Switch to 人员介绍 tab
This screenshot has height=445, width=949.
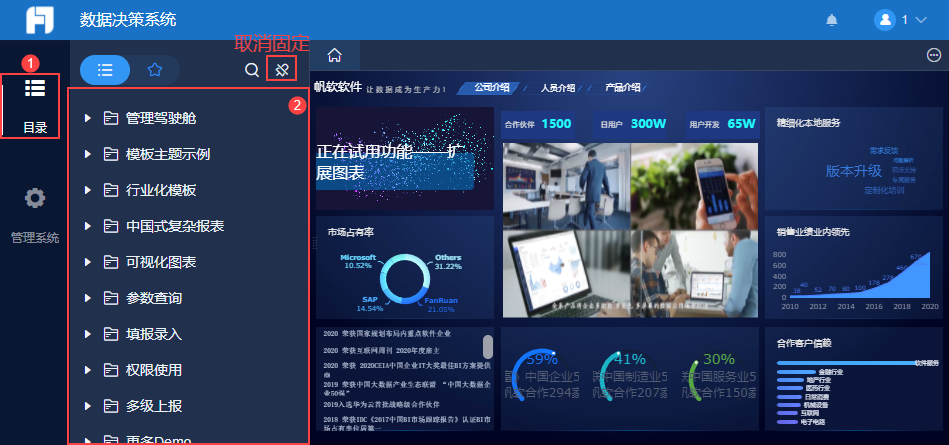[557, 88]
